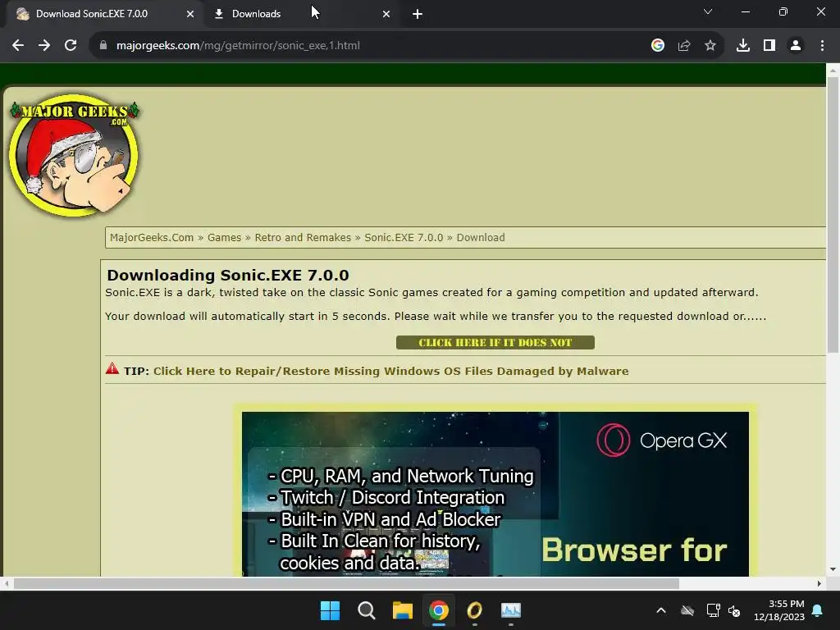Switch to the Downloads tab

tap(302, 14)
